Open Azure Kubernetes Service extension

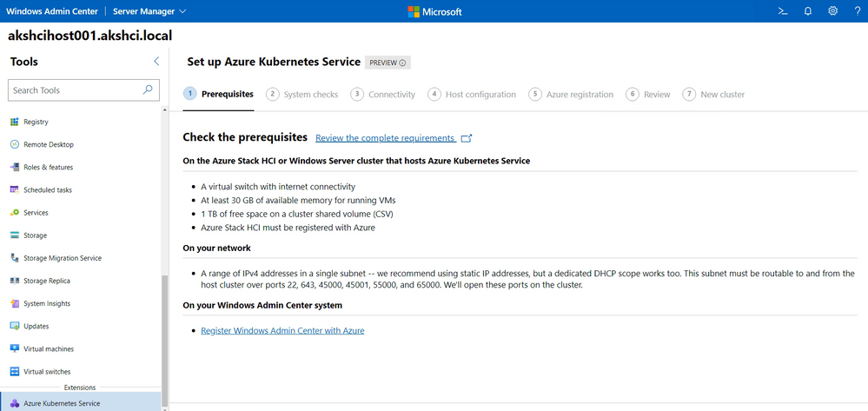(x=61, y=403)
